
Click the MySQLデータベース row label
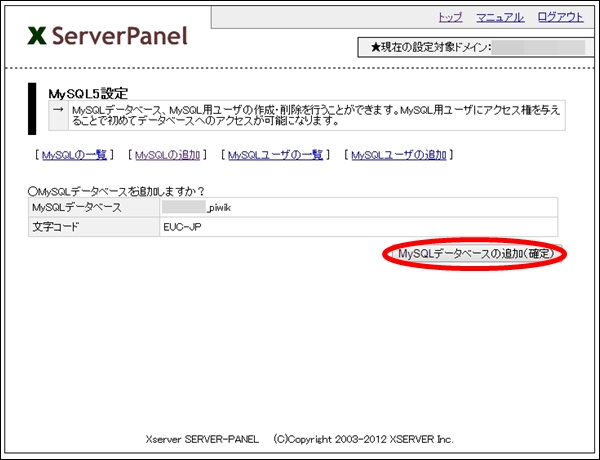click(77, 208)
